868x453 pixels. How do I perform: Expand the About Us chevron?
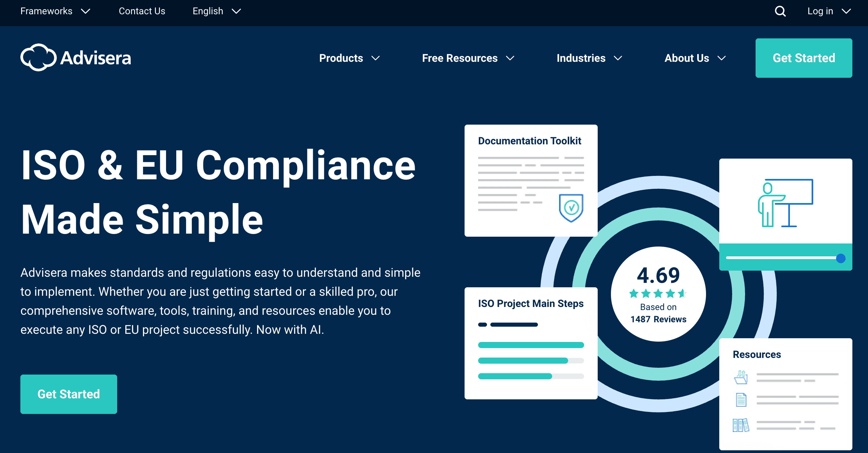click(722, 58)
